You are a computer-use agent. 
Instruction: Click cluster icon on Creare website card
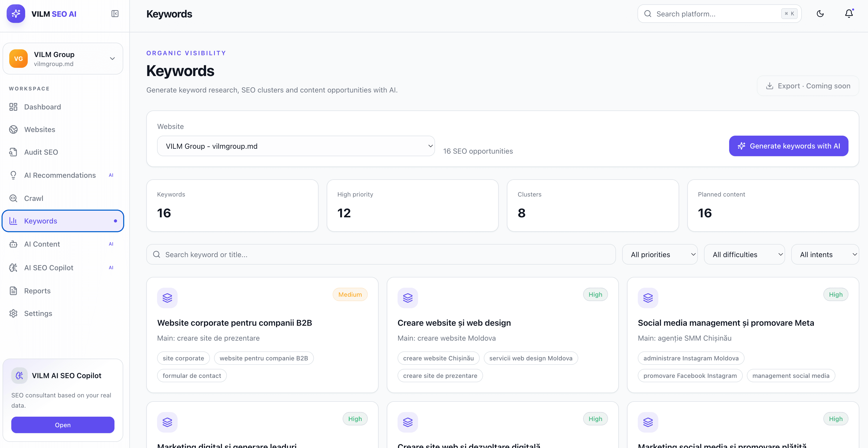click(408, 298)
